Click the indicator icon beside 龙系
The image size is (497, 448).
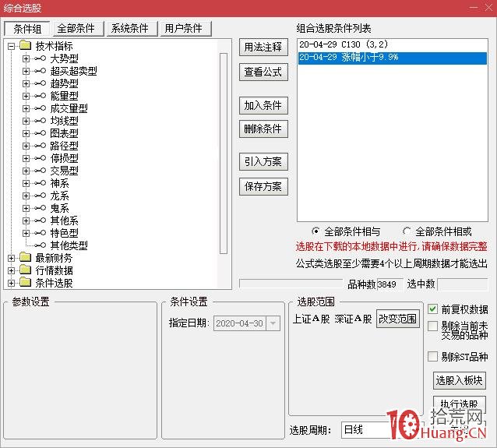[41, 196]
